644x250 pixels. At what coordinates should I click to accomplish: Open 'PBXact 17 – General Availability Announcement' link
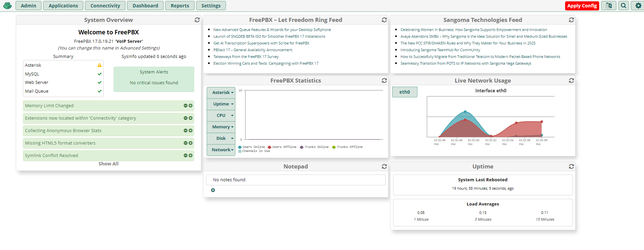click(x=253, y=50)
